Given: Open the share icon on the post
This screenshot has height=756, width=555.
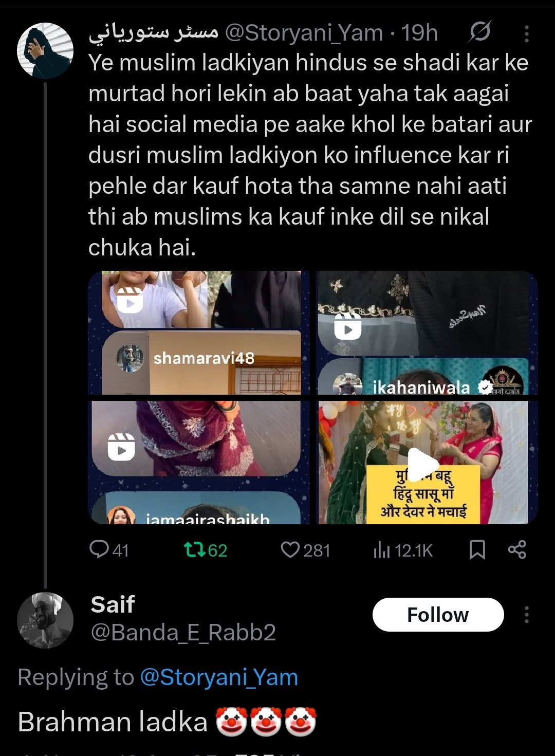Looking at the screenshot, I should [x=517, y=549].
